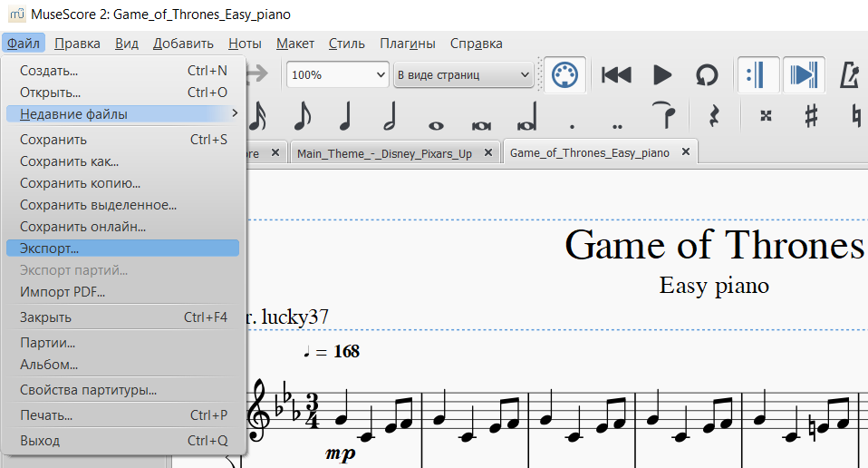This screenshot has width=868, height=468.
Task: Open the Вид menu
Action: pos(127,44)
